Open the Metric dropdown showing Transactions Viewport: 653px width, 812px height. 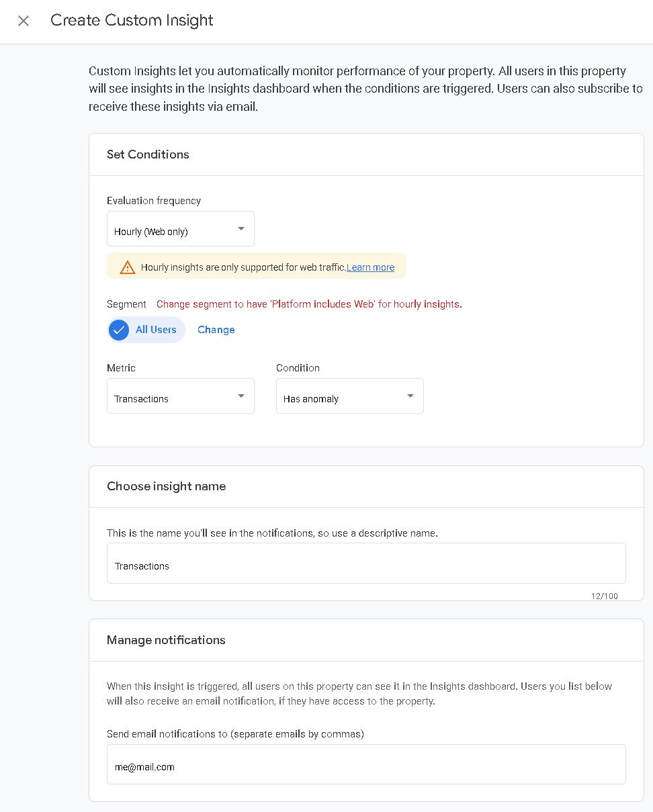click(181, 396)
